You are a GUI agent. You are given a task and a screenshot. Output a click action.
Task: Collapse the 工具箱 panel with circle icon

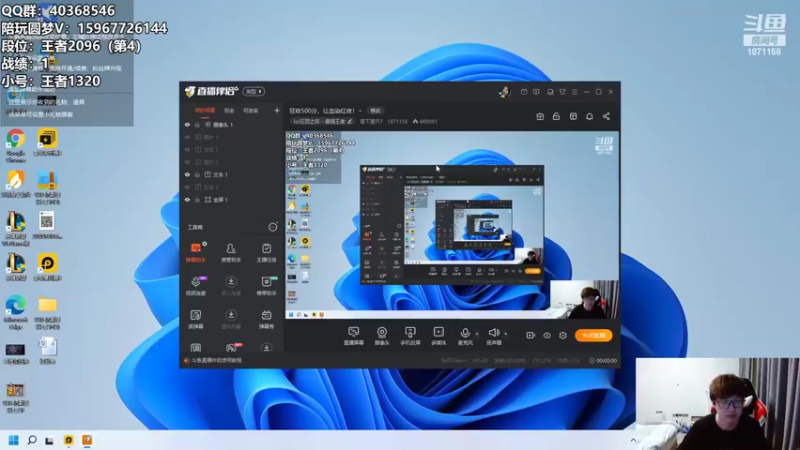[273, 227]
